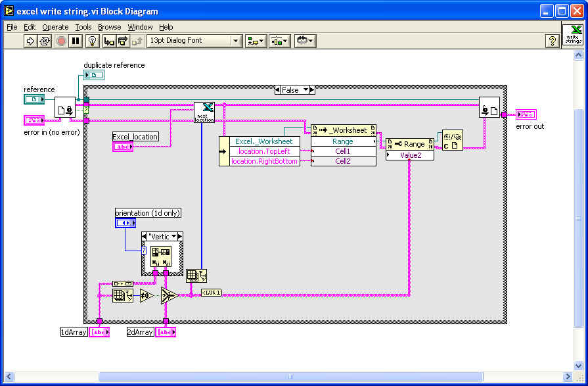Click the next location Excel subVI node
The height and width of the screenshot is (386, 588).
(204, 112)
